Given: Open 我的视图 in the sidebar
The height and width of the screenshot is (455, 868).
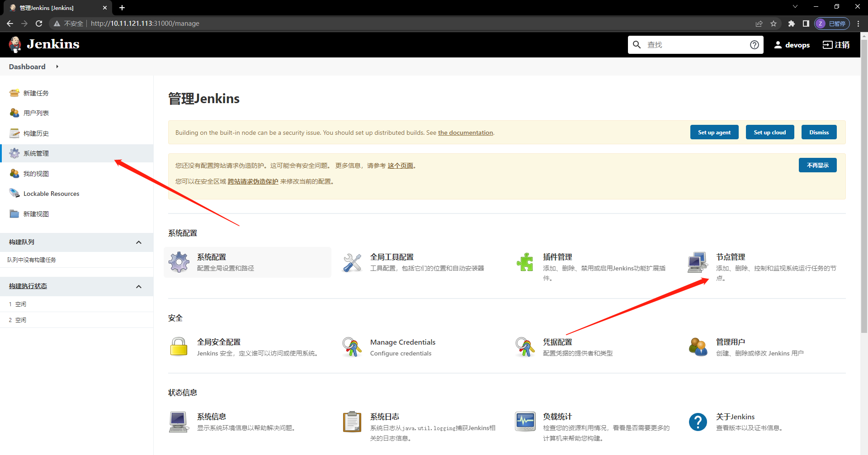Looking at the screenshot, I should [x=36, y=174].
